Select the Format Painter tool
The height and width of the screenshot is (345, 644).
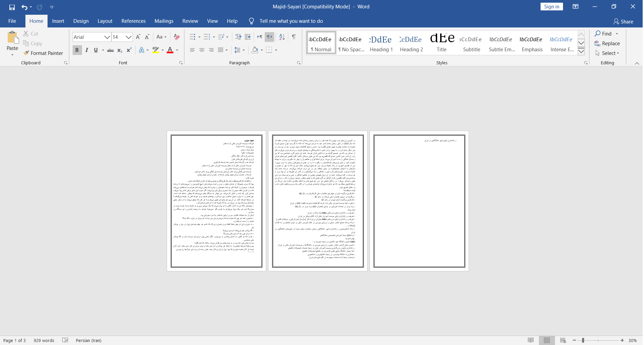point(43,53)
